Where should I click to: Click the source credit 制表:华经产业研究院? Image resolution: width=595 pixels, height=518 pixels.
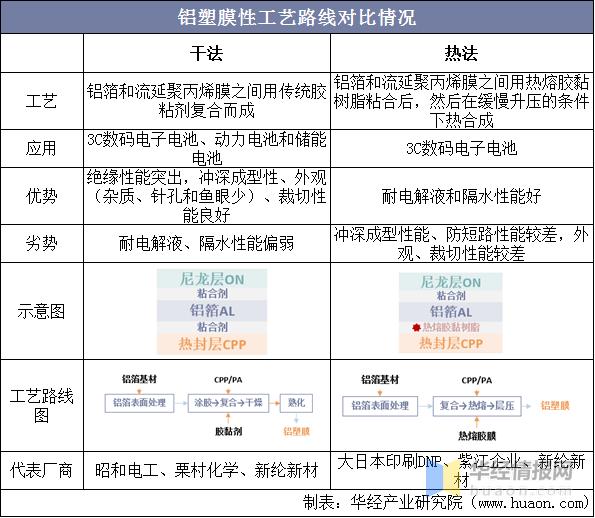(383, 503)
